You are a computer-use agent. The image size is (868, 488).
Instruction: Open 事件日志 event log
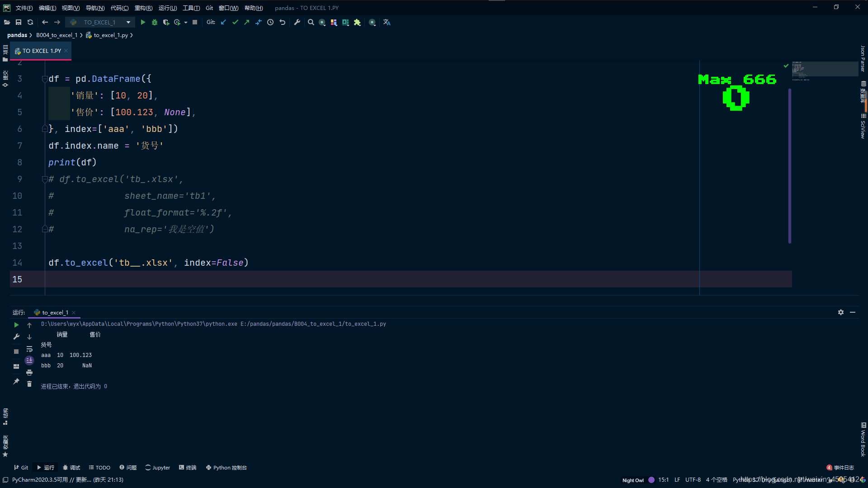click(840, 468)
